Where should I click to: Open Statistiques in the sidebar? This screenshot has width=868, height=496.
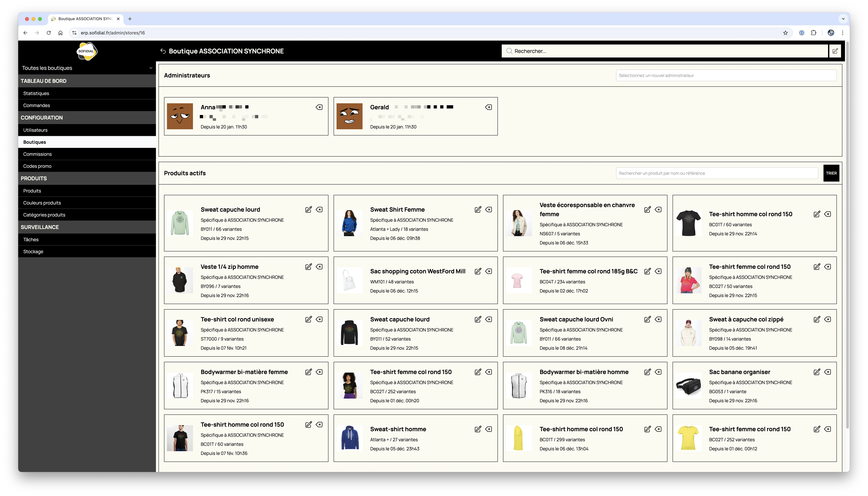[x=87, y=93]
